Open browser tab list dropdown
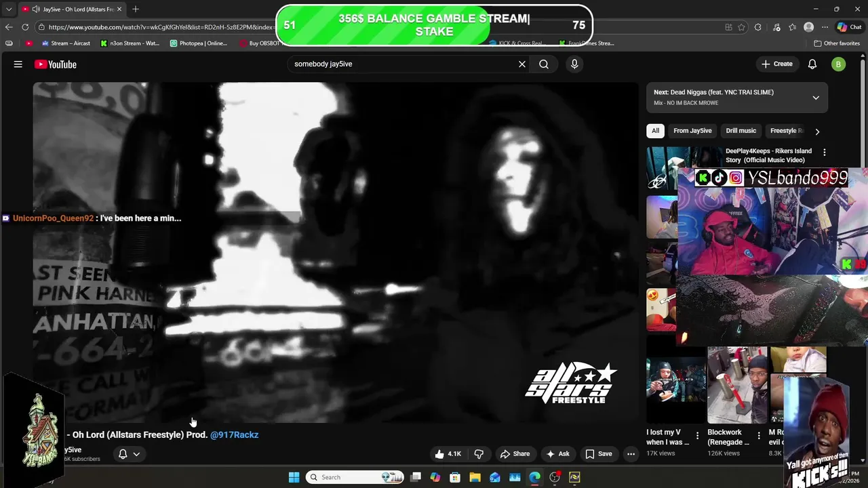The width and height of the screenshot is (868, 488). [9, 9]
